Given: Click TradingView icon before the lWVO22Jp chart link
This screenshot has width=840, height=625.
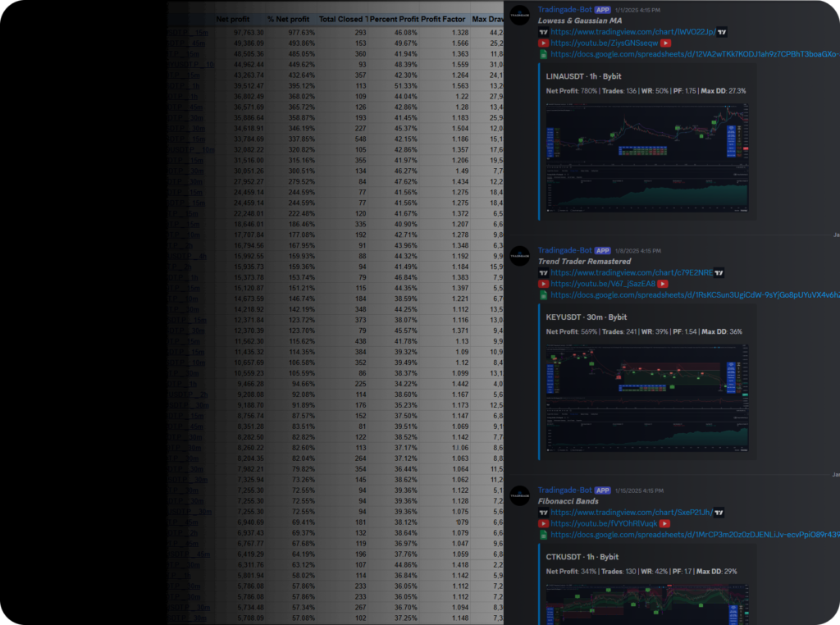Looking at the screenshot, I should [x=543, y=32].
